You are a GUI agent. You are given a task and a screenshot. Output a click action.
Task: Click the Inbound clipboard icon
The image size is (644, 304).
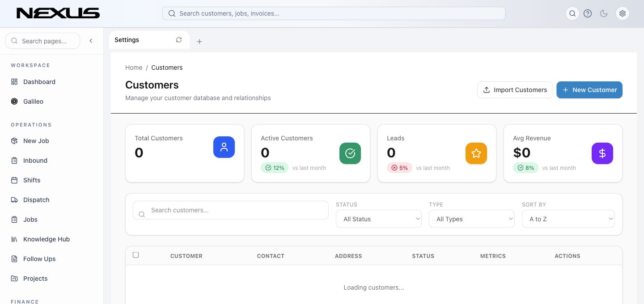pyautogui.click(x=14, y=160)
